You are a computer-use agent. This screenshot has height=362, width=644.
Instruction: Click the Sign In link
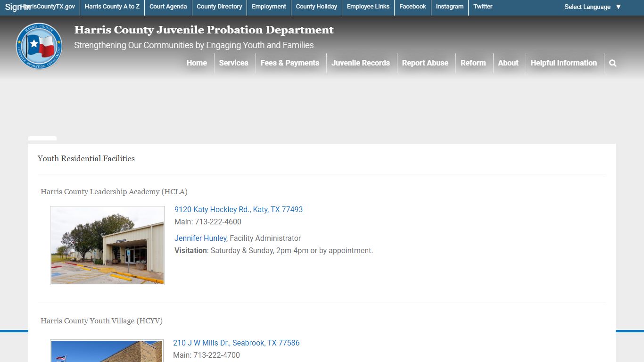18,7
